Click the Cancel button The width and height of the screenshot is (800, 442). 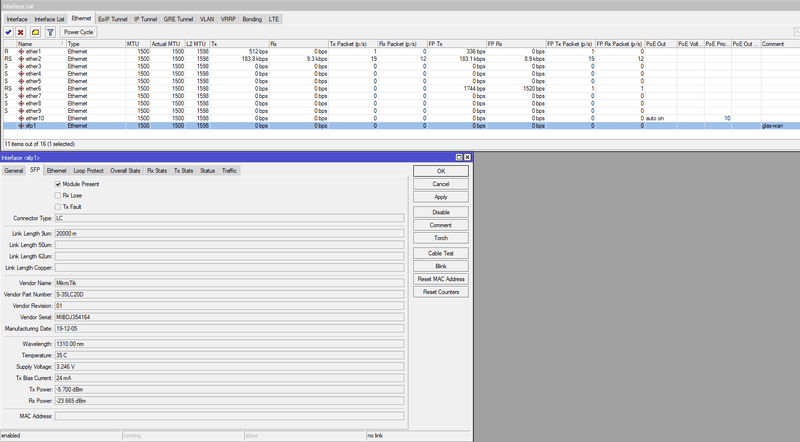coord(441,184)
